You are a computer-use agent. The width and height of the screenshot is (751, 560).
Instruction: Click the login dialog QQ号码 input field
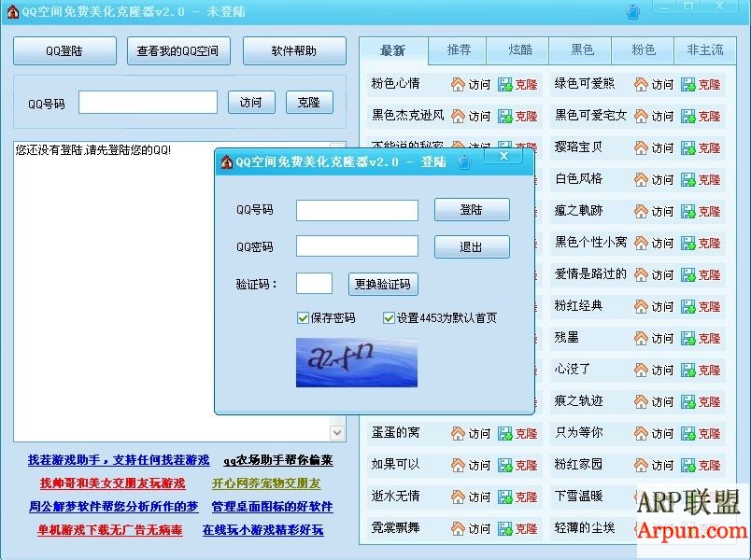[358, 210]
